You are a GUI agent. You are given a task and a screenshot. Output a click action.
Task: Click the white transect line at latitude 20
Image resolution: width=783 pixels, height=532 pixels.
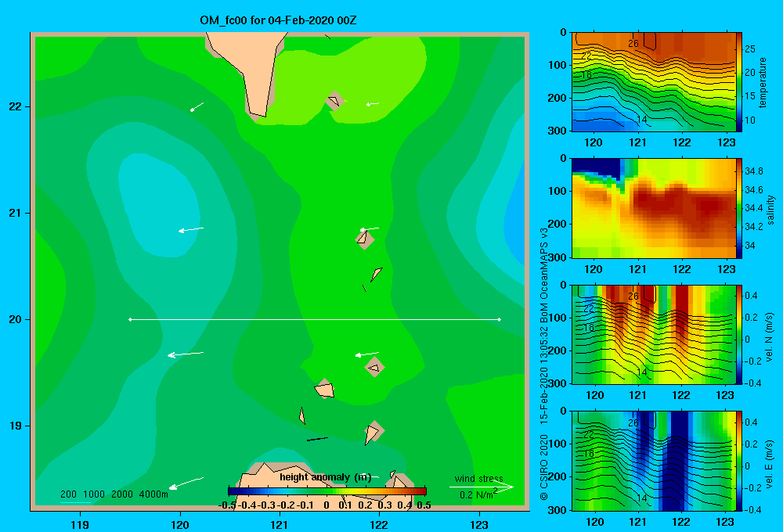tap(315, 319)
